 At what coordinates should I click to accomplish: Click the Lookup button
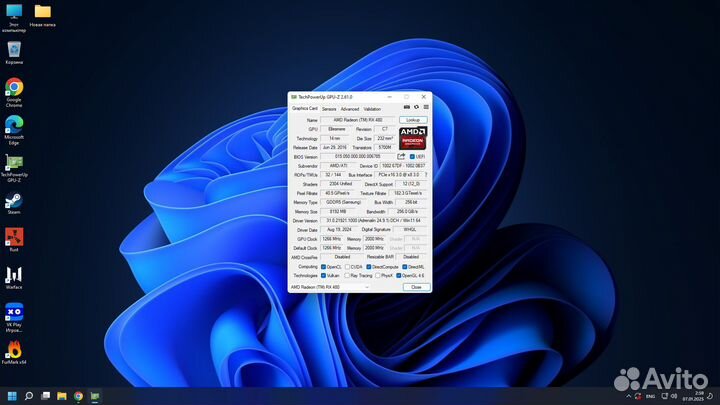tap(413, 120)
